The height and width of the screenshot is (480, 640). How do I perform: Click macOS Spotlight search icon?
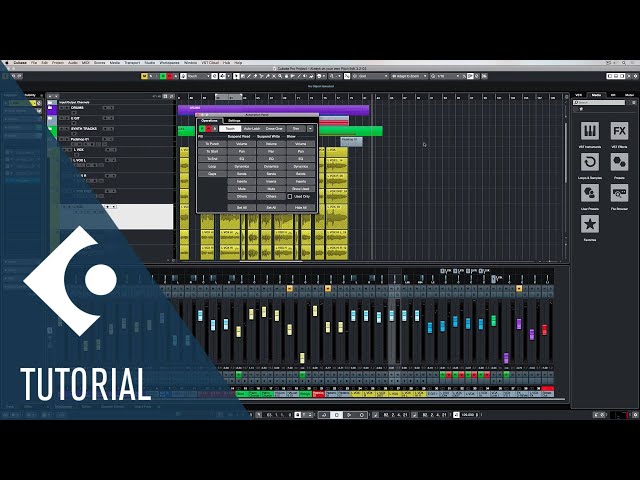(624, 63)
